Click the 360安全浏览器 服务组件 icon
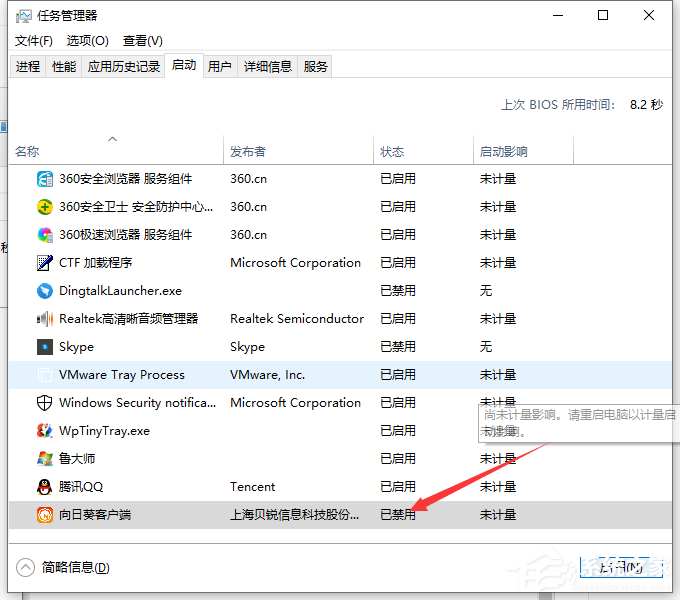The width and height of the screenshot is (680, 600). tap(45, 179)
